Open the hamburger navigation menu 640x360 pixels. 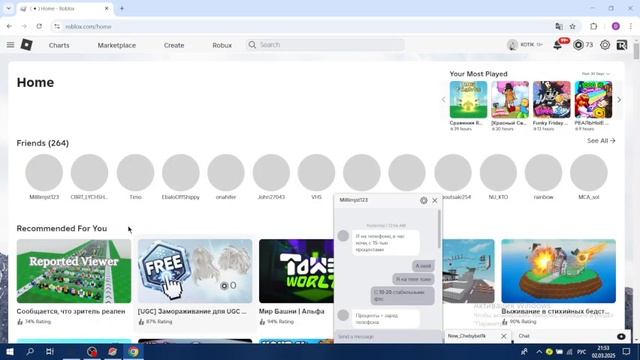click(x=11, y=45)
